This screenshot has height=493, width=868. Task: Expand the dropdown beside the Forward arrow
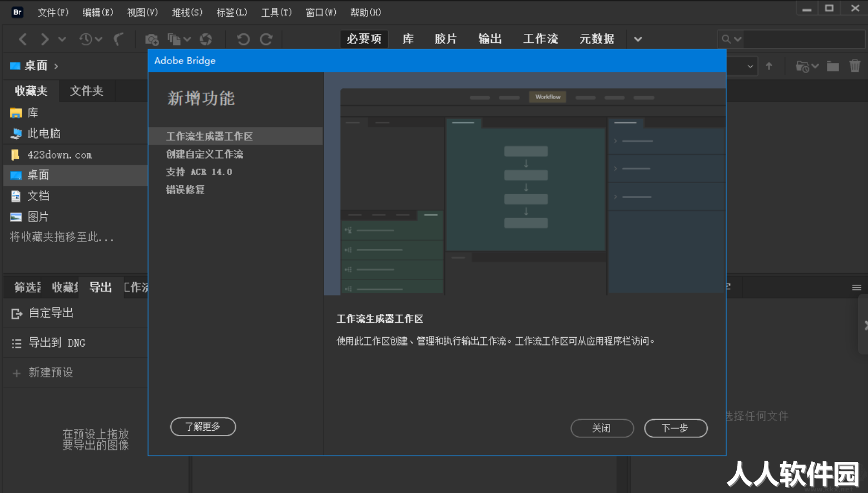tap(62, 39)
